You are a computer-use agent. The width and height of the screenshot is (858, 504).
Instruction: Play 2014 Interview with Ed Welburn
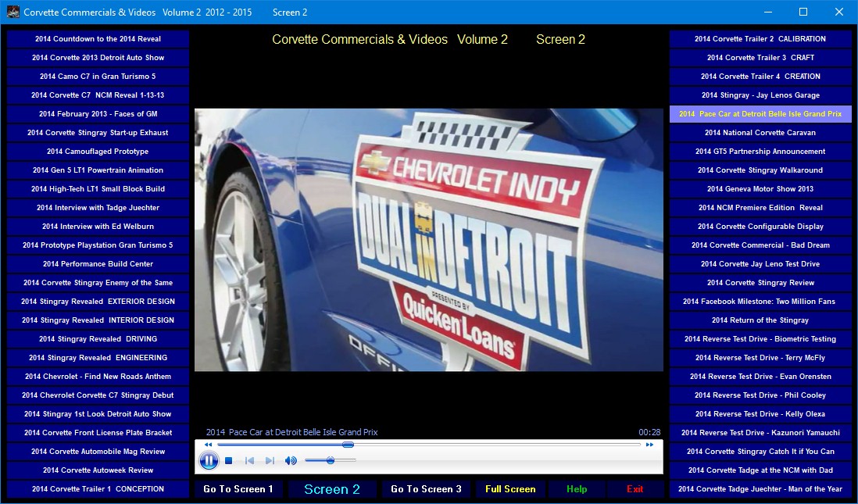pos(98,227)
